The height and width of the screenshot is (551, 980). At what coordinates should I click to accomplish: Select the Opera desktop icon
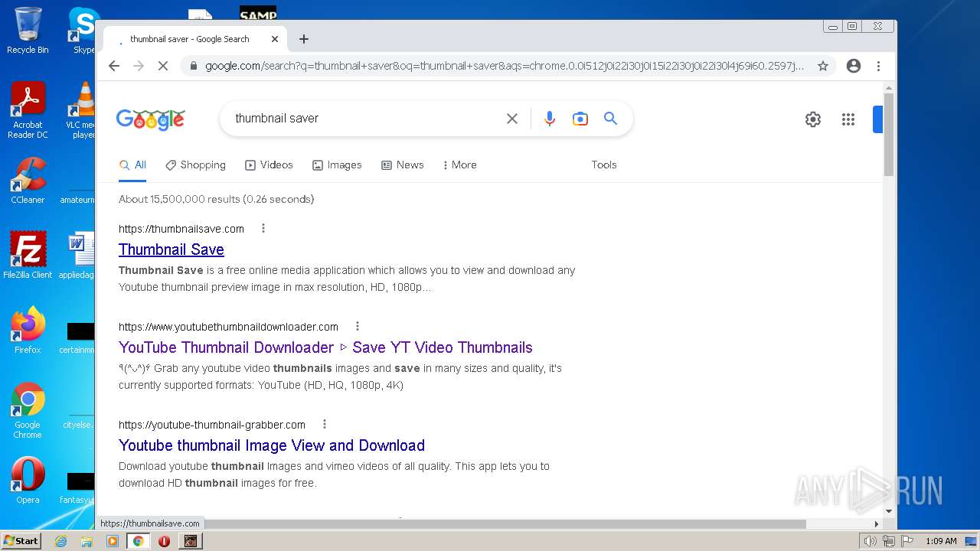[x=28, y=481]
